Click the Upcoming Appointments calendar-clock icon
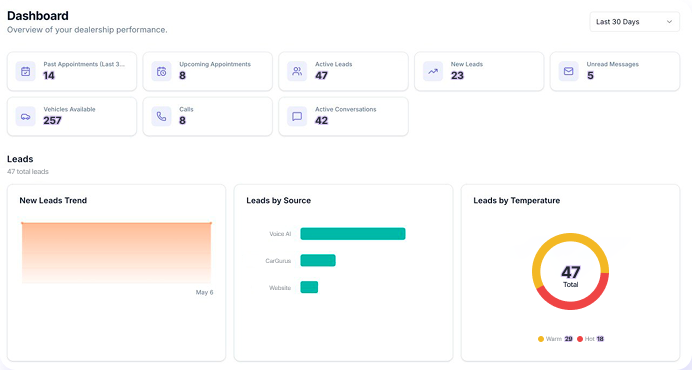The height and width of the screenshot is (370, 692). coord(162,71)
